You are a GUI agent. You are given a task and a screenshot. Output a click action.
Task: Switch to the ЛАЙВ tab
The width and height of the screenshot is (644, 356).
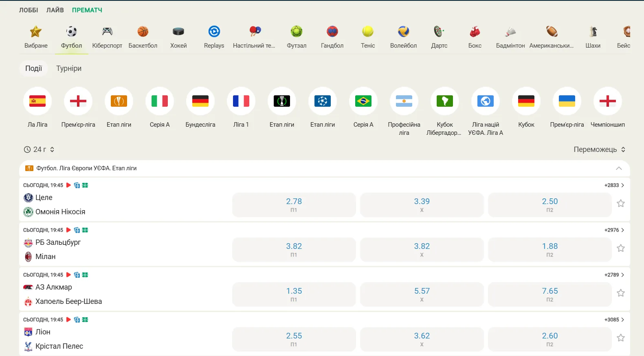point(55,10)
